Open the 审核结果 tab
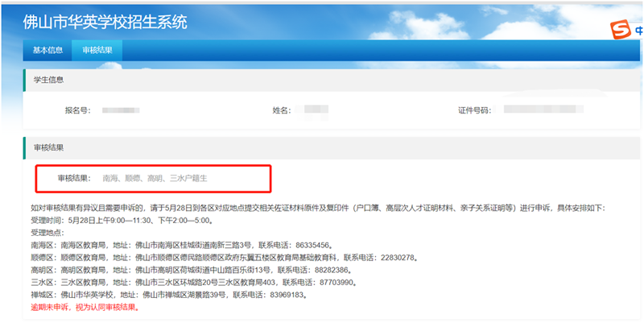Viewport: 644px width, 327px height. (97, 50)
